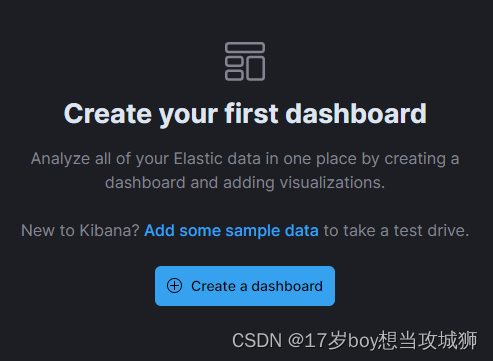Click the small bottom-left panel of the dashboard icon

tap(234, 75)
